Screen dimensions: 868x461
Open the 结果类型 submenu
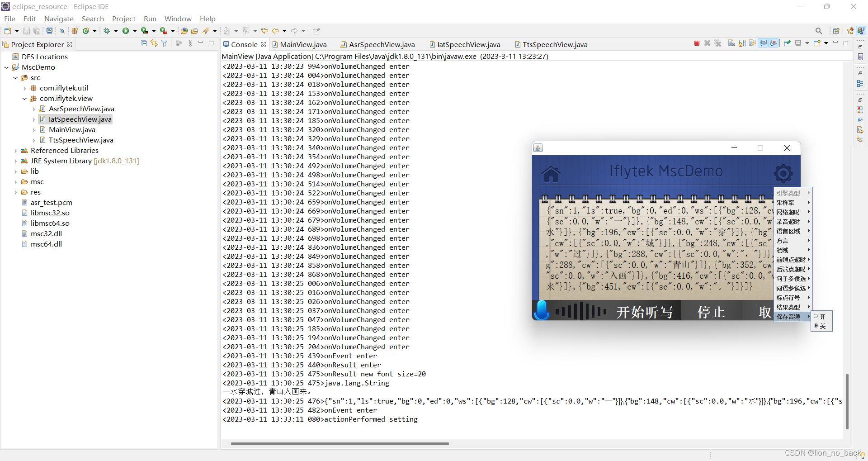(793, 307)
